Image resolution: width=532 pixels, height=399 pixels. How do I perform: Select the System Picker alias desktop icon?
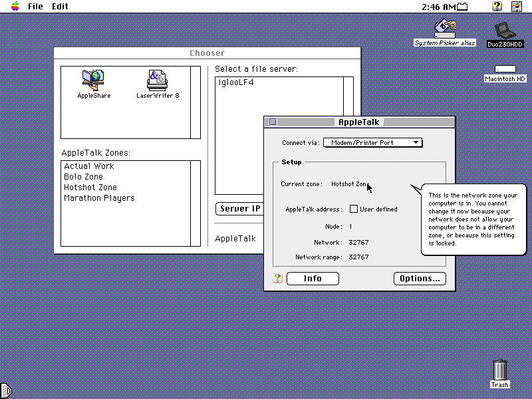pos(445,33)
